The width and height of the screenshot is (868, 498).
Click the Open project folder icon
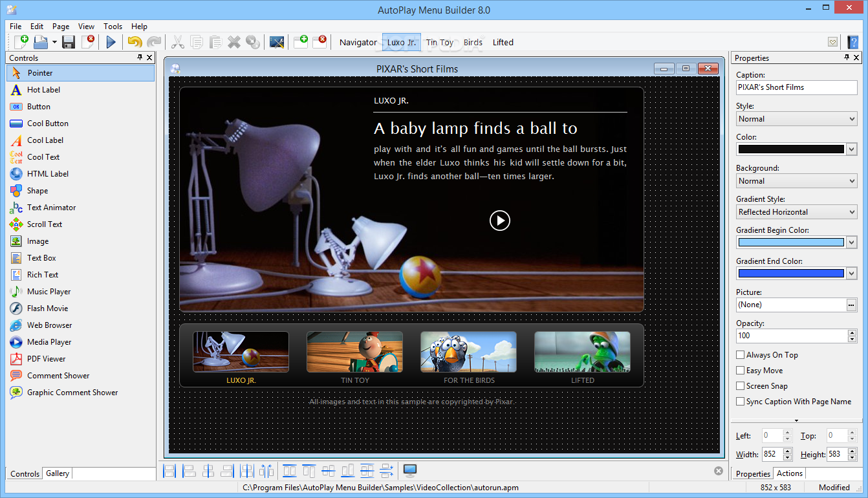click(41, 42)
